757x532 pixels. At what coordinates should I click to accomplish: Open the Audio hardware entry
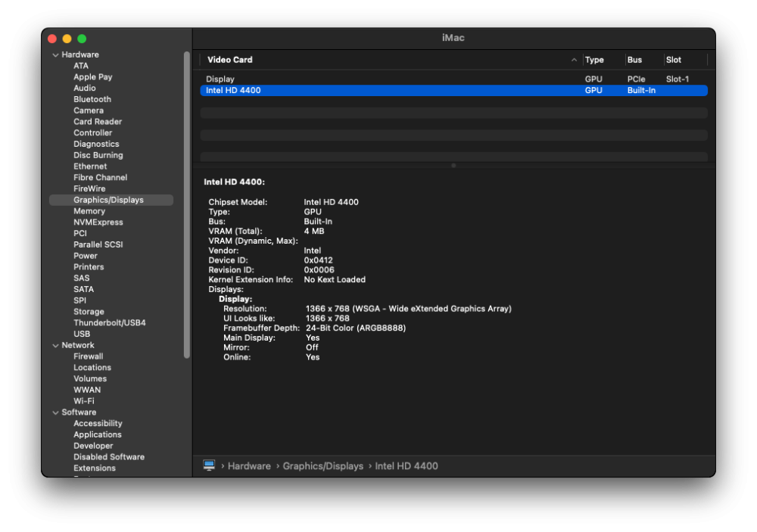(x=85, y=88)
